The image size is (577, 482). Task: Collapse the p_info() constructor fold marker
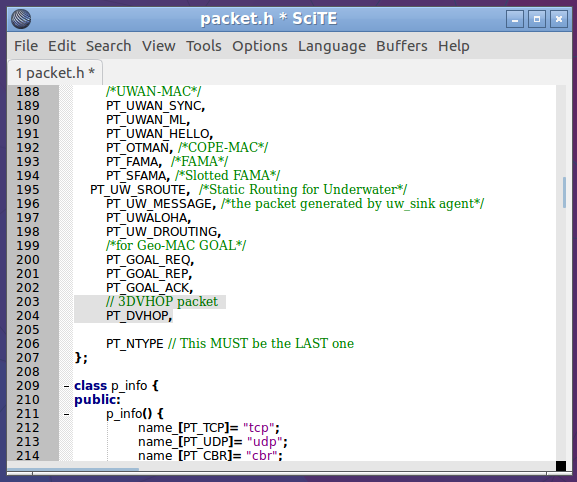coord(66,414)
